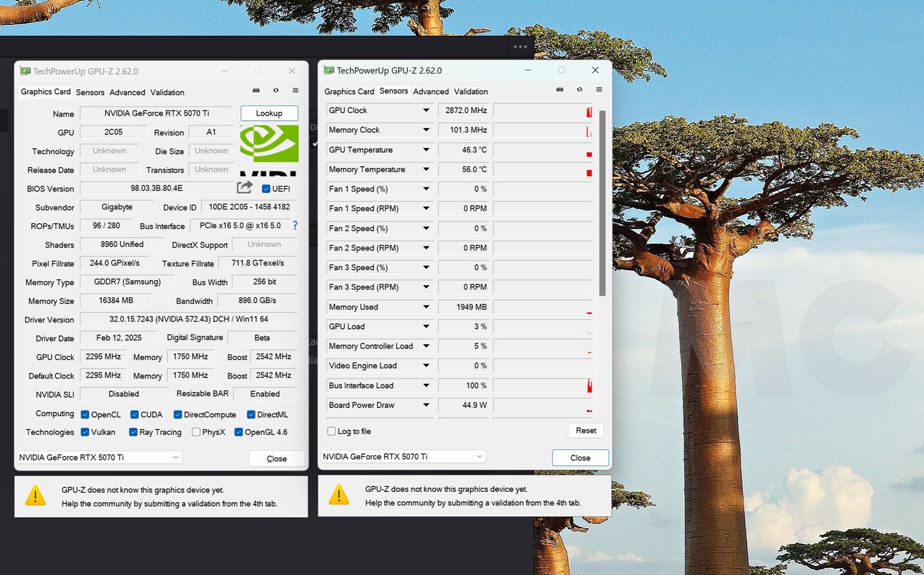Click the Bus Interface question mark icon
The height and width of the screenshot is (575, 924).
[295, 225]
